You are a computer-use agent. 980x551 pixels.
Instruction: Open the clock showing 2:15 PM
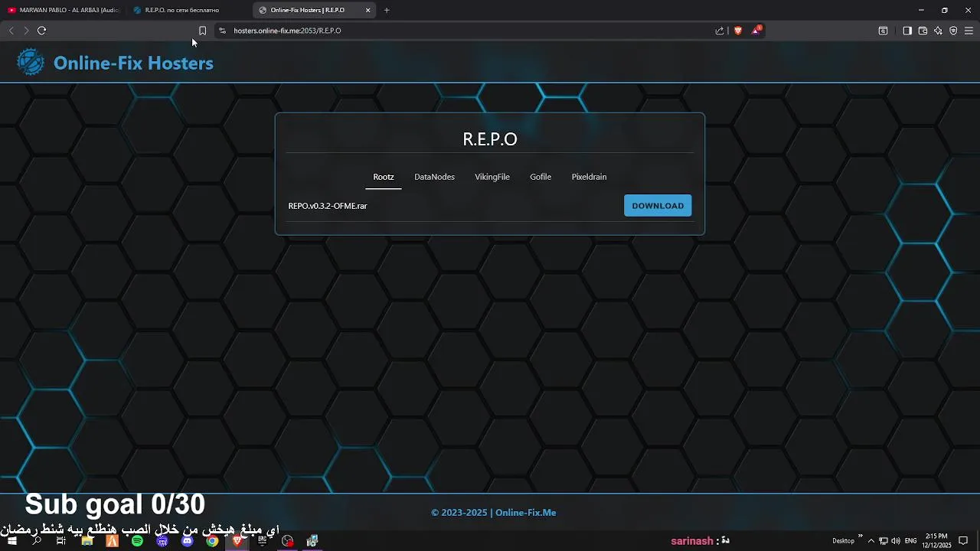click(x=936, y=540)
